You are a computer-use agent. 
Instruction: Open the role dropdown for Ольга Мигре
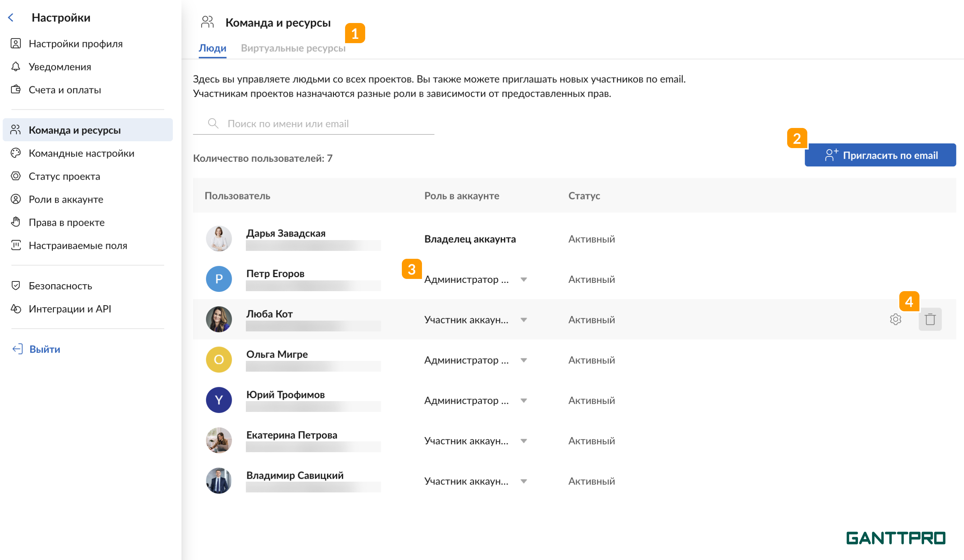coord(524,360)
